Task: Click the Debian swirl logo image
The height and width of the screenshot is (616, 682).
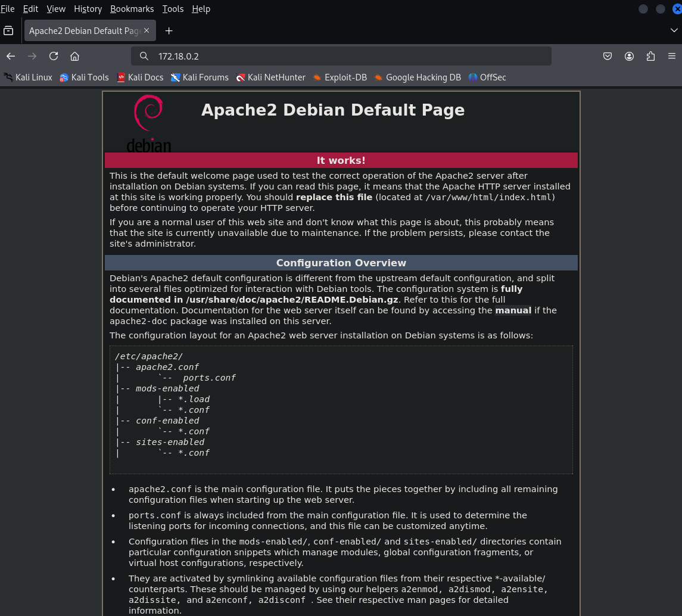Action: [149, 123]
